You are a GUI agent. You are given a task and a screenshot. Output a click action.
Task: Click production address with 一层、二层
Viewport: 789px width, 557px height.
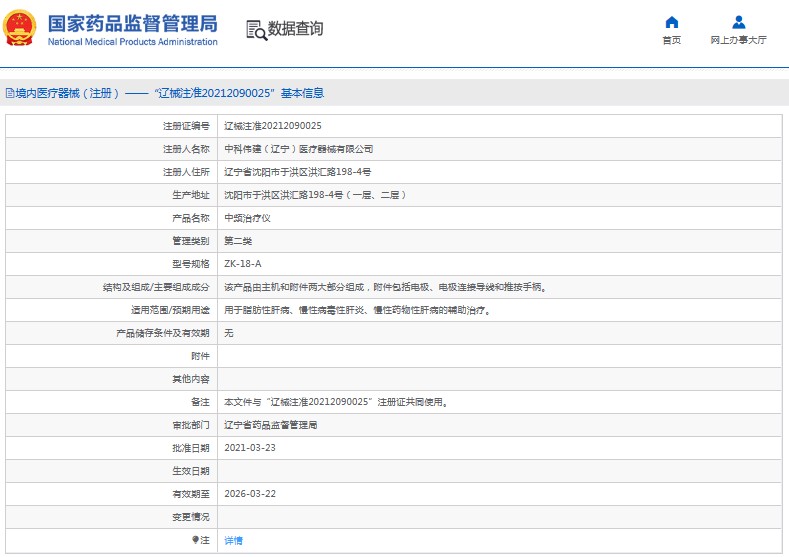tap(315, 195)
